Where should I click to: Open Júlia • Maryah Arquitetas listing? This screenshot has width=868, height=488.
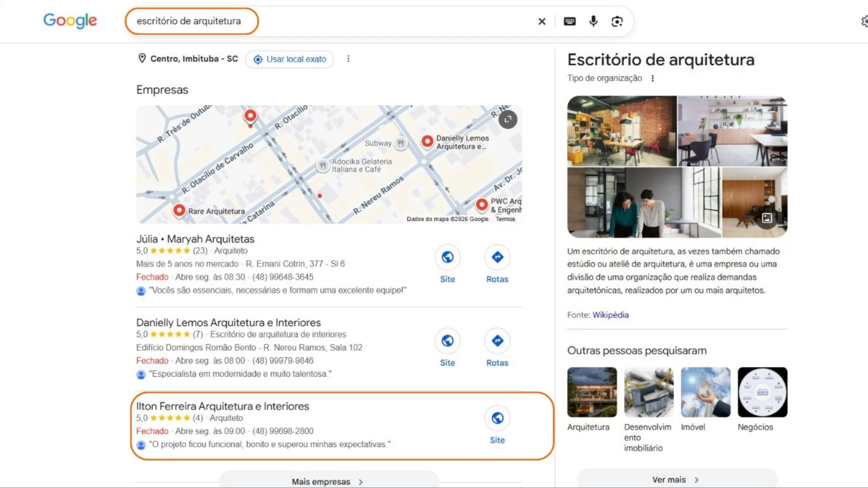click(195, 239)
